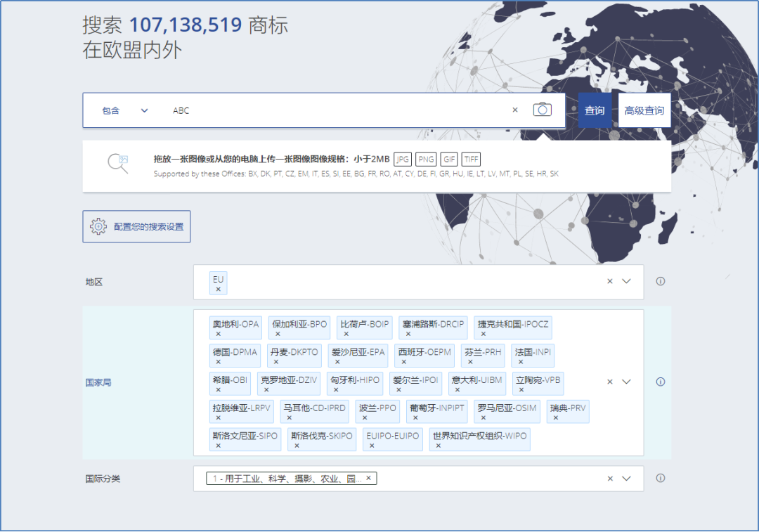Select the GIF image format badge

[x=449, y=159]
